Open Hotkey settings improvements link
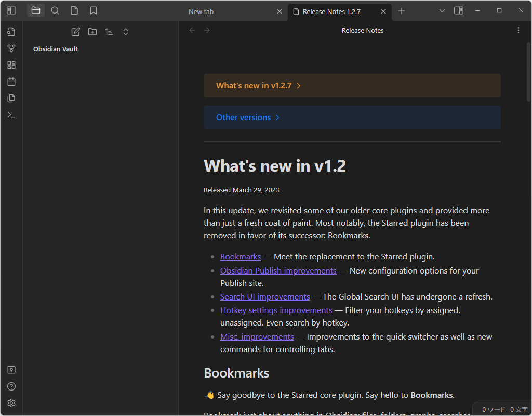Screen dimensions: 532x416 (276, 310)
